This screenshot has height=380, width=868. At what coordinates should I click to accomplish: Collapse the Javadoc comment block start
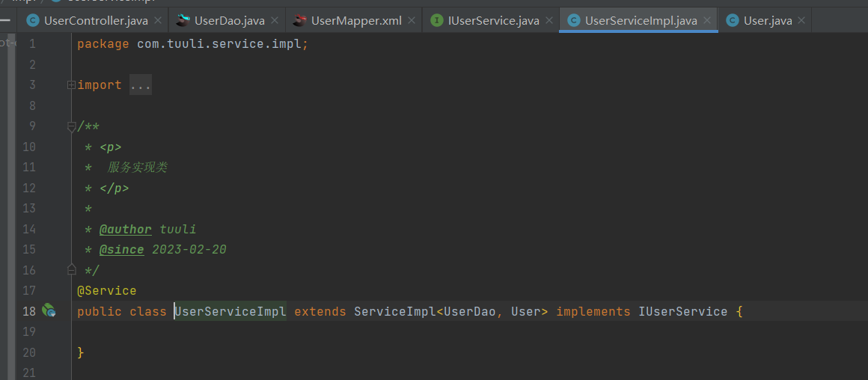click(71, 126)
